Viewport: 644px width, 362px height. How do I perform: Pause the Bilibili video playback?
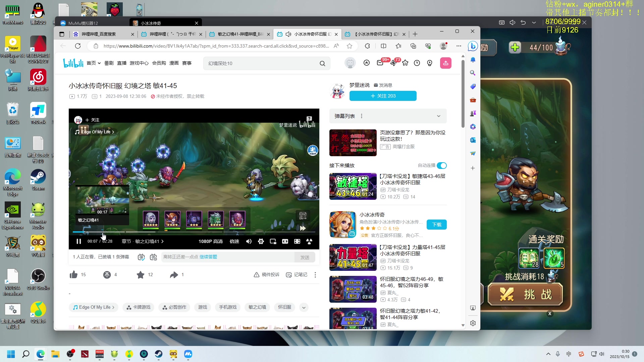click(x=79, y=241)
